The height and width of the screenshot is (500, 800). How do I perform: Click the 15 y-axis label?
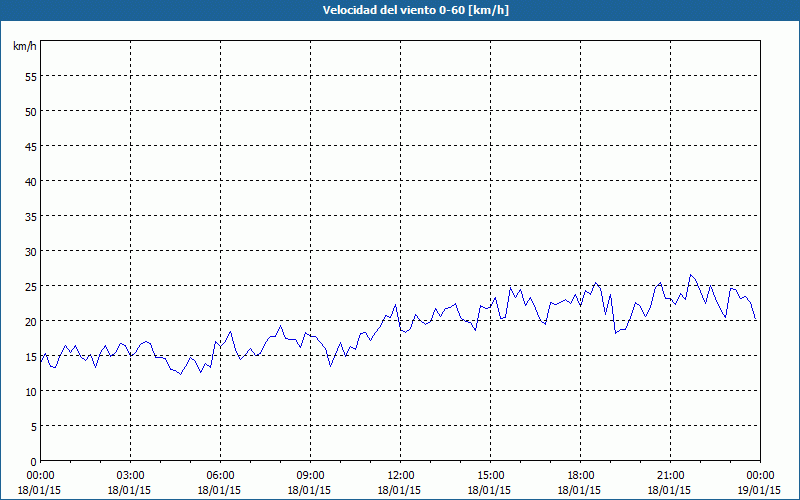click(31, 357)
